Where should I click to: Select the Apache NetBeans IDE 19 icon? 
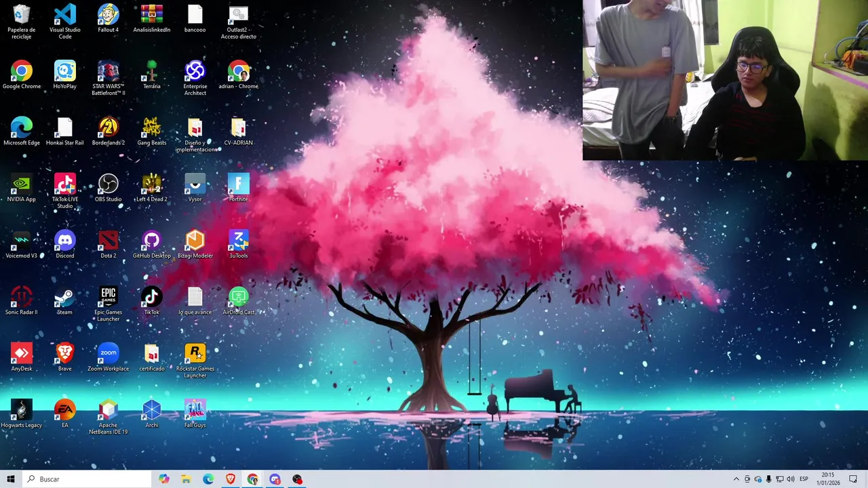coord(108,410)
